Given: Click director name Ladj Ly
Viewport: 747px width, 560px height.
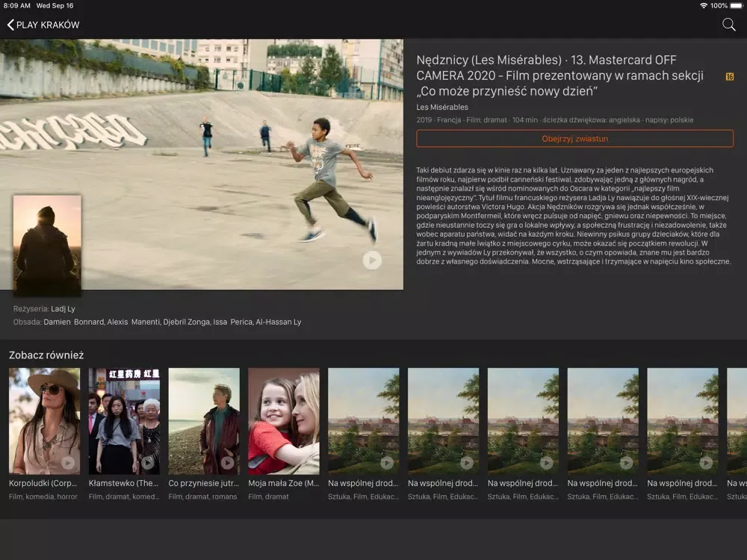Looking at the screenshot, I should pyautogui.click(x=63, y=308).
